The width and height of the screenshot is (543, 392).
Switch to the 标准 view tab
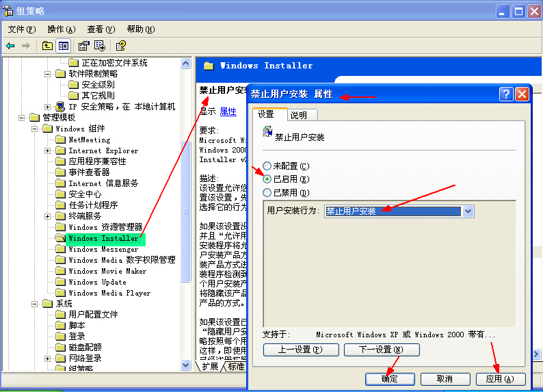click(x=236, y=366)
